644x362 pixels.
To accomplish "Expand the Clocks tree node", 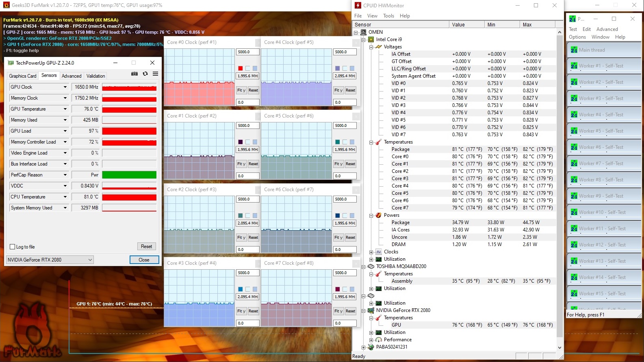I will coord(371,252).
